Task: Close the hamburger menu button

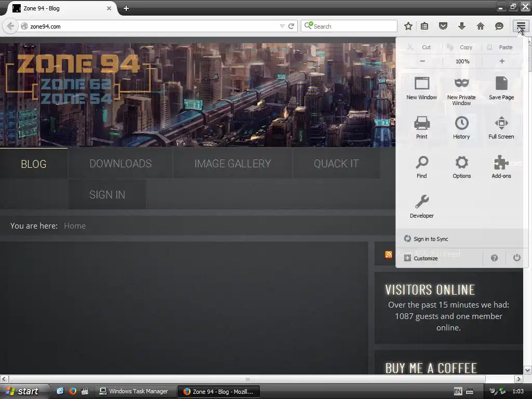Action: [521, 26]
